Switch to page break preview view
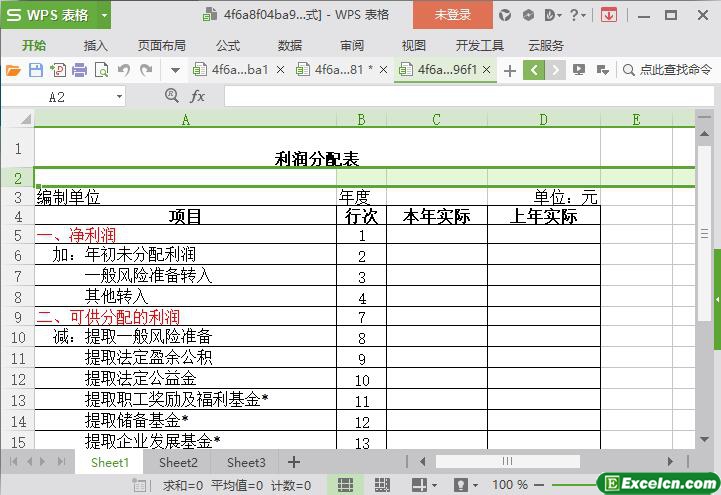721x495 pixels. (x=382, y=484)
